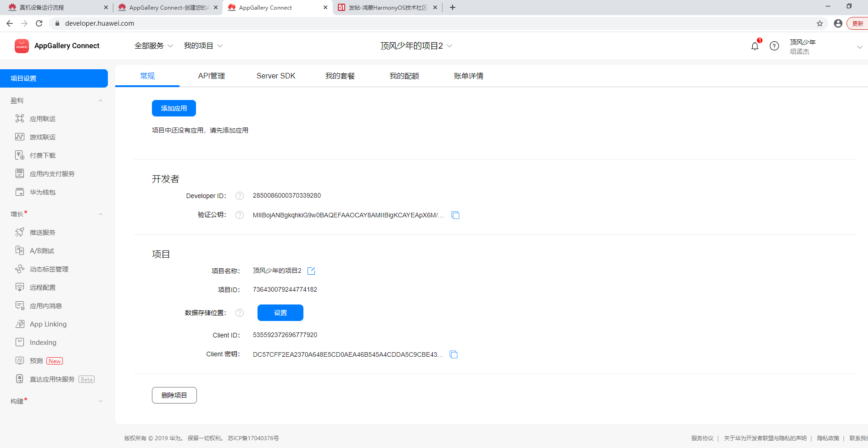Open the 顶风少年 account menu chevron
The image size is (868, 448).
(859, 47)
